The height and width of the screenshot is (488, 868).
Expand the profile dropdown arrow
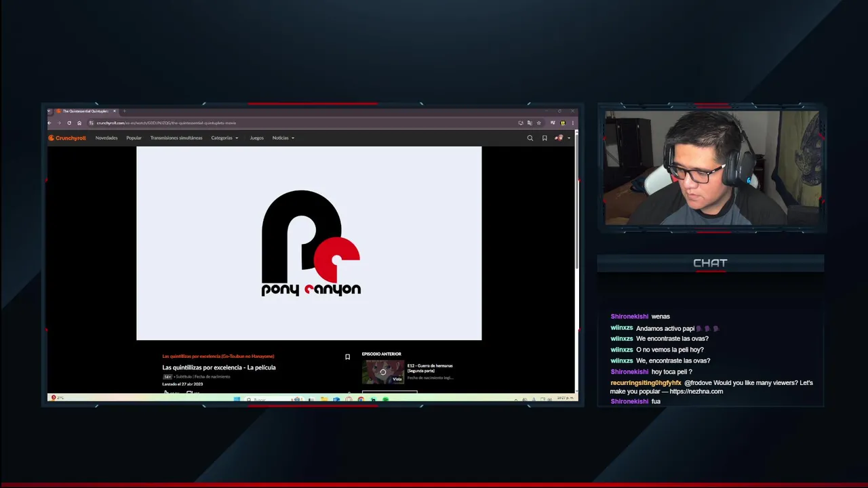(569, 138)
